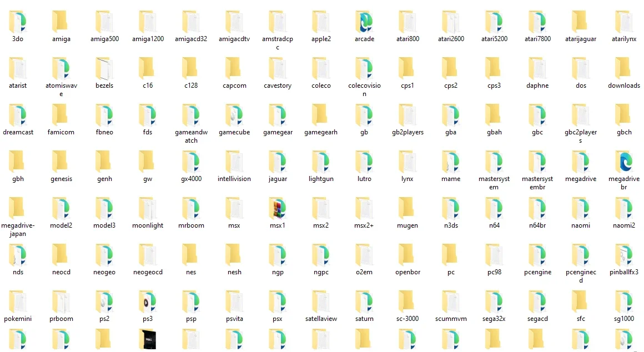
Task: Open the atarijaguar folder
Action: point(581,22)
